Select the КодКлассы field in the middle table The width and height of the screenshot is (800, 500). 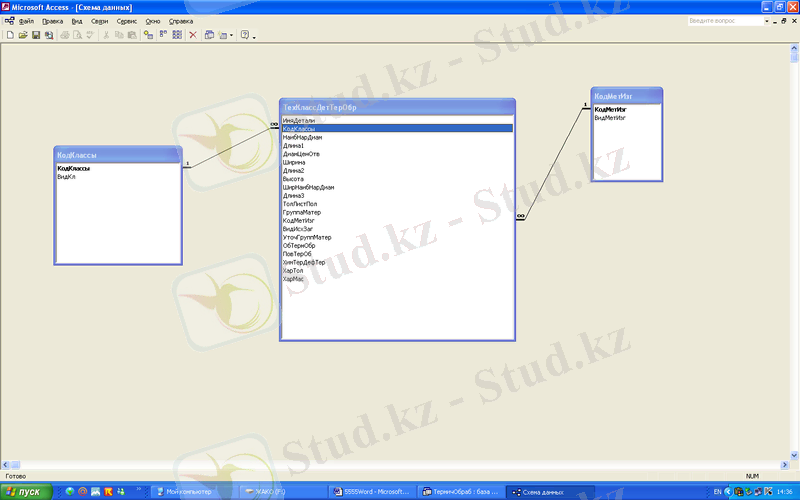(x=397, y=128)
